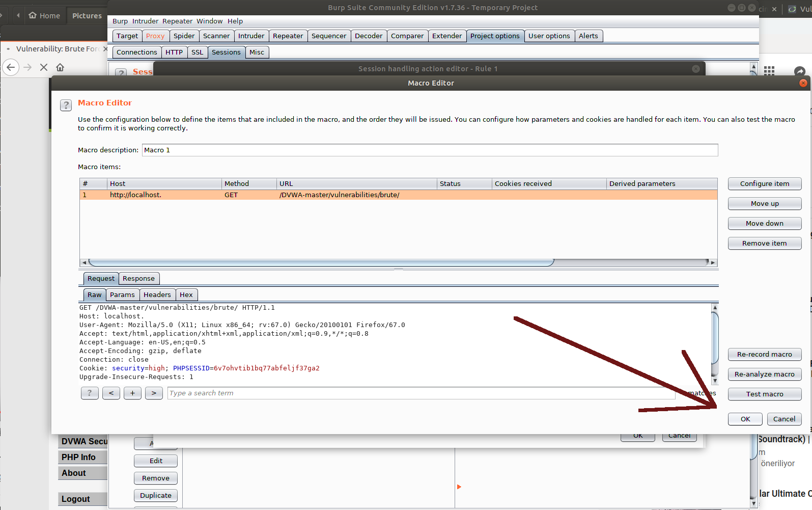Close the Macro Editor dialog
This screenshot has width=812, height=510.
(x=803, y=83)
